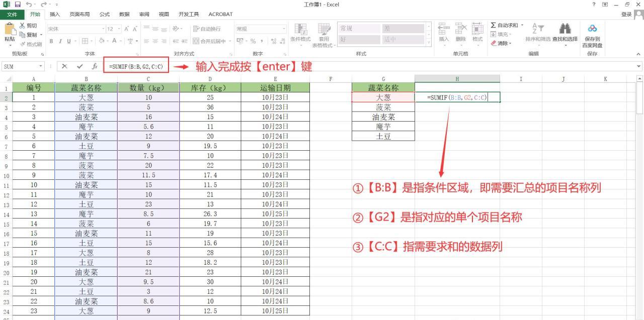
Task: Click the font color A icon
Action: coord(115,41)
